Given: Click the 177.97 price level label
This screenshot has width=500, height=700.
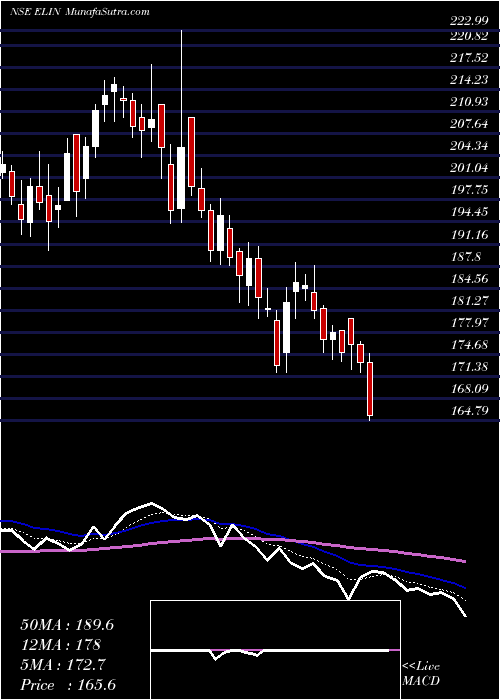Looking at the screenshot, I should point(469,322).
